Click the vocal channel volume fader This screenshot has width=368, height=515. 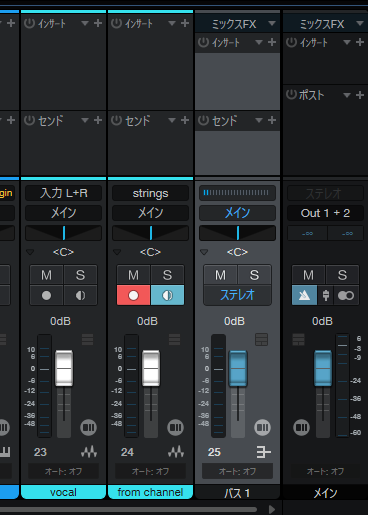coord(64,368)
